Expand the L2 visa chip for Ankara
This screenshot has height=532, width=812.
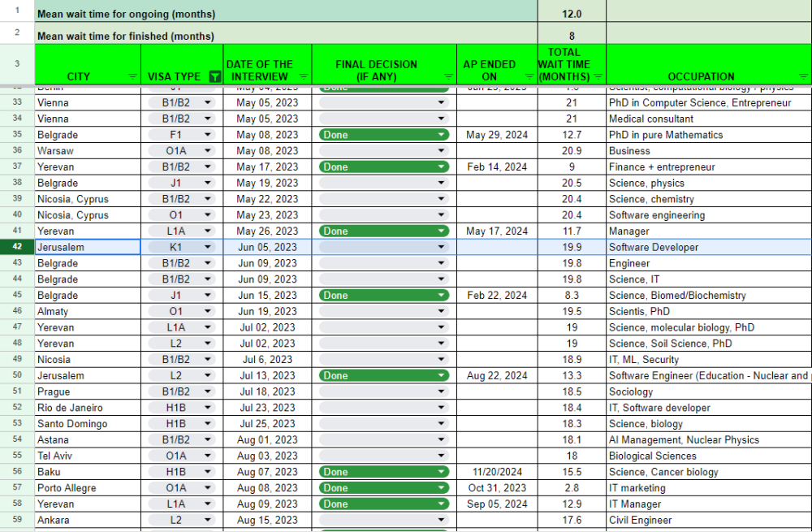pyautogui.click(x=208, y=520)
